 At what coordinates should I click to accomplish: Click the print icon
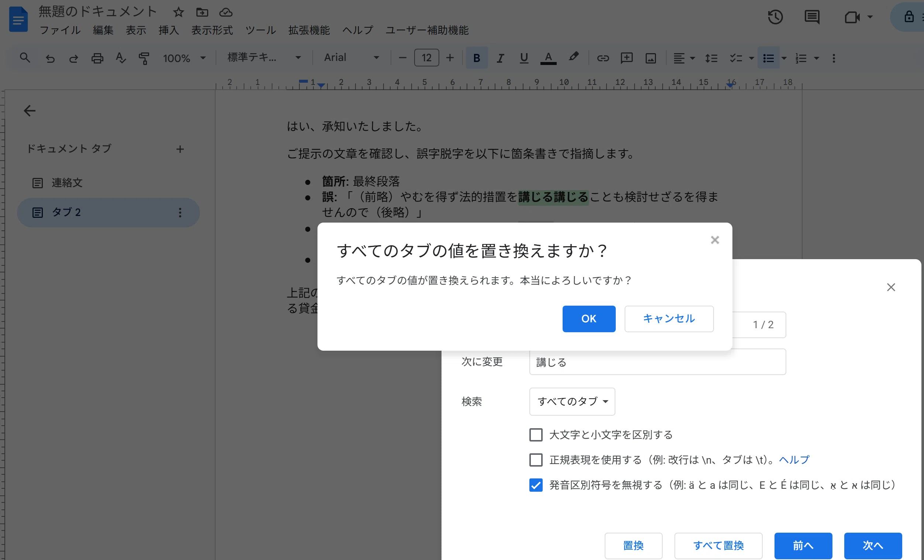click(97, 58)
